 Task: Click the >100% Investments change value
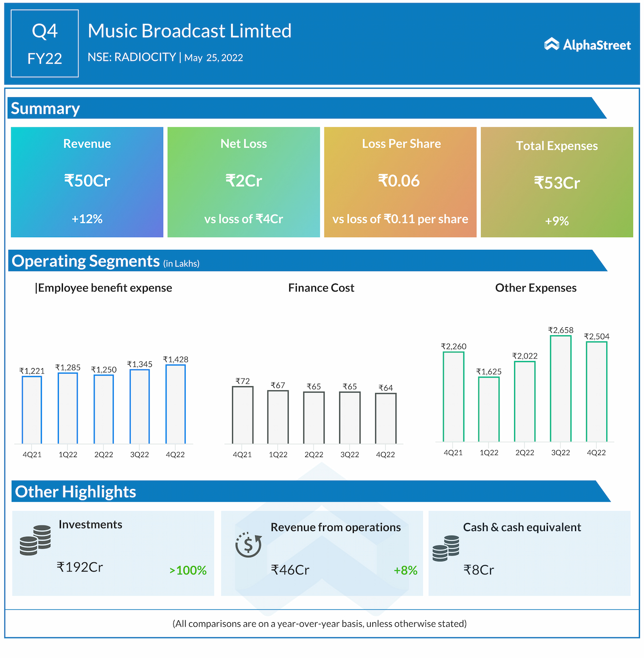[x=188, y=570]
